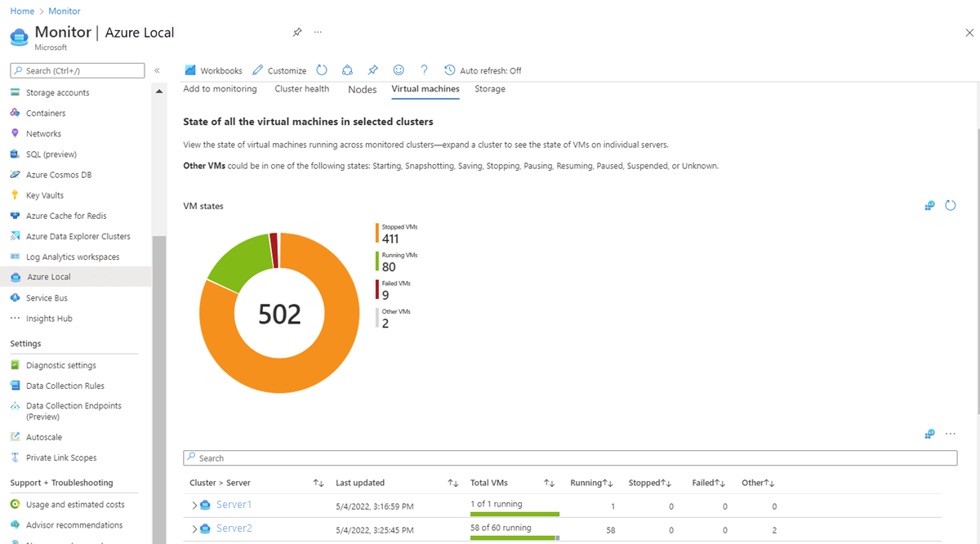Click the Customize pencil icon
Image resolution: width=980 pixels, height=544 pixels.
(x=258, y=70)
